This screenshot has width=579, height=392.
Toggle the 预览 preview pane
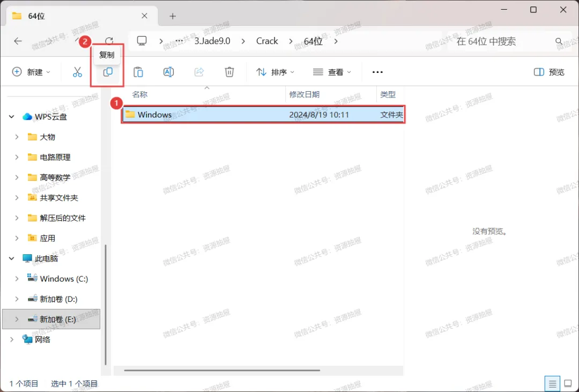549,72
